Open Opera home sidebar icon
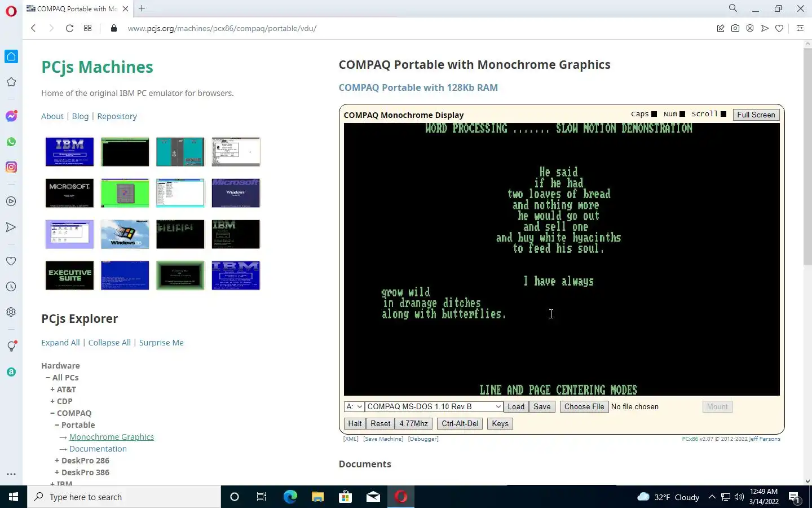Image resolution: width=812 pixels, height=508 pixels. pos(11,56)
